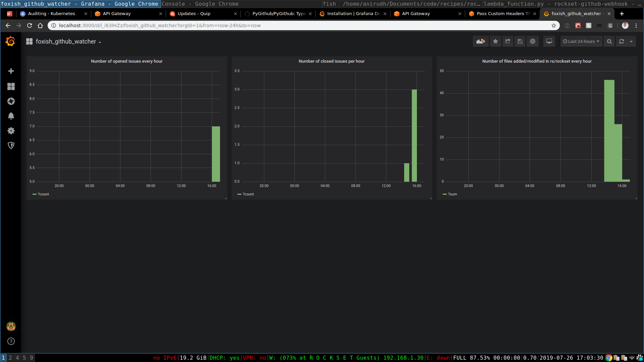Toggle ?sum series in files legend
The width and height of the screenshot is (644, 362).
point(452,194)
